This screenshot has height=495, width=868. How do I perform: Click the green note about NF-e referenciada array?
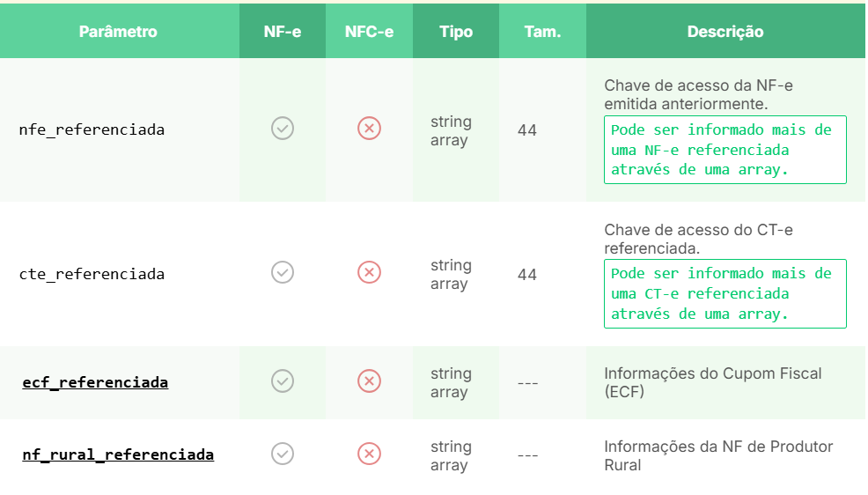tap(725, 150)
